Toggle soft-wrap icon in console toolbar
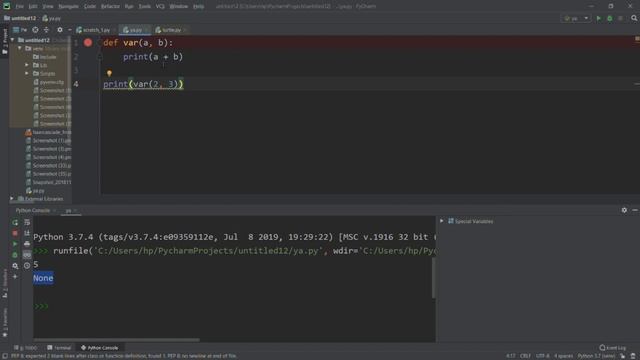The image size is (640, 360). pos(27,222)
